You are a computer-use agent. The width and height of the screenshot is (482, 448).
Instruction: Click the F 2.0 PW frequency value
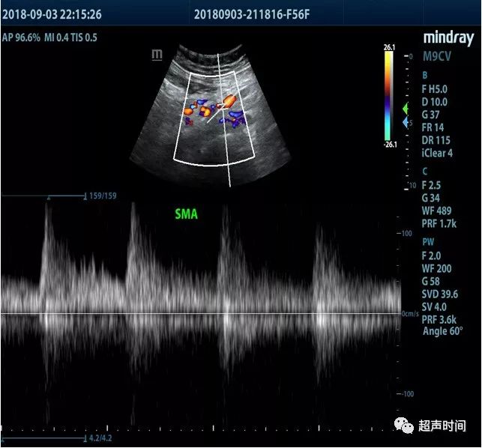(431, 255)
